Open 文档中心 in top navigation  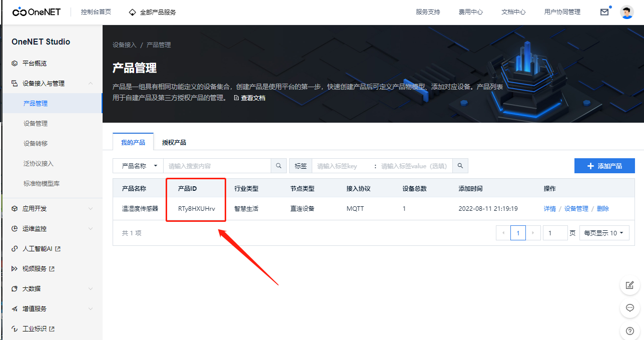[513, 12]
